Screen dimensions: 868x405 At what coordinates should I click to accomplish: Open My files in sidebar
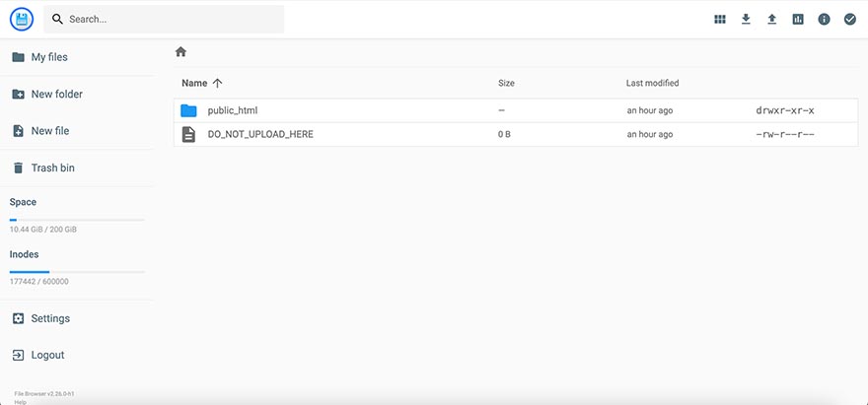(x=49, y=57)
